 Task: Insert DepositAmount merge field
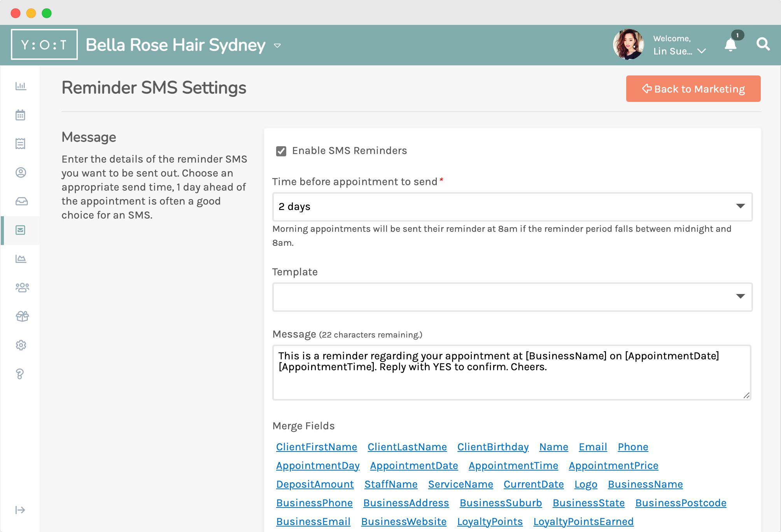click(x=315, y=484)
